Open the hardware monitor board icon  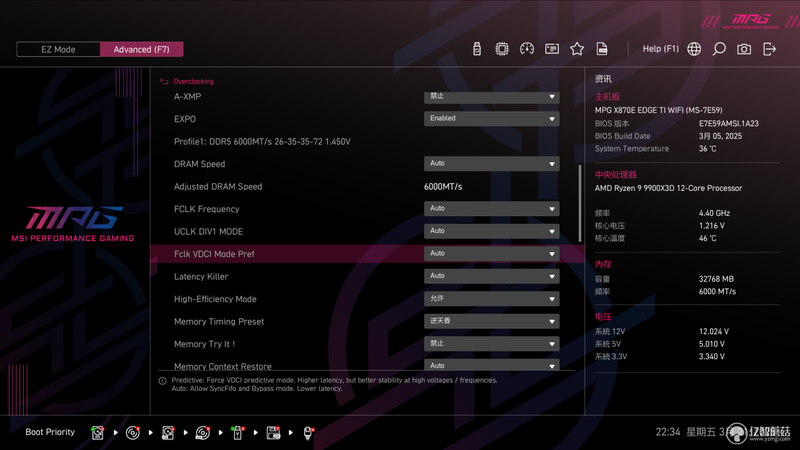(x=552, y=49)
